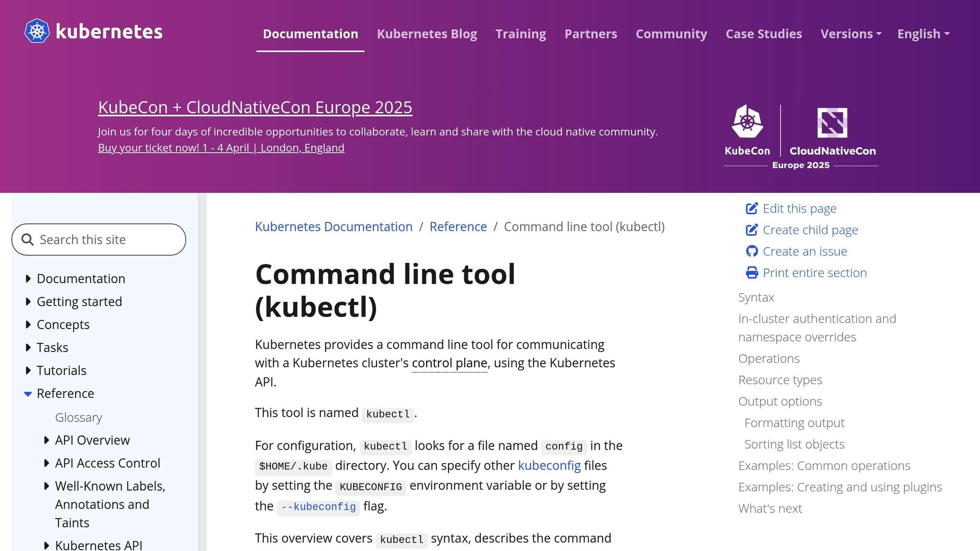Expand the Tutorials sidebar section
980x551 pixels.
28,370
